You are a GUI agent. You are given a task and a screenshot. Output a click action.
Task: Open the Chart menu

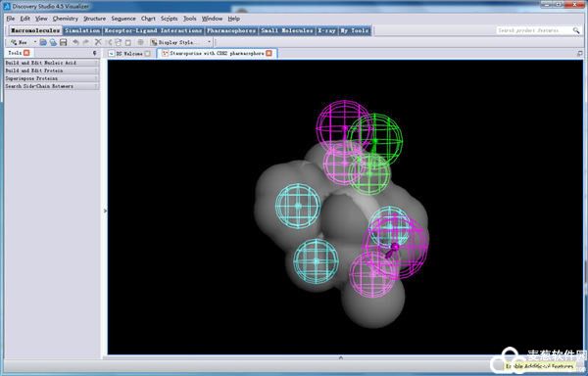(148, 19)
